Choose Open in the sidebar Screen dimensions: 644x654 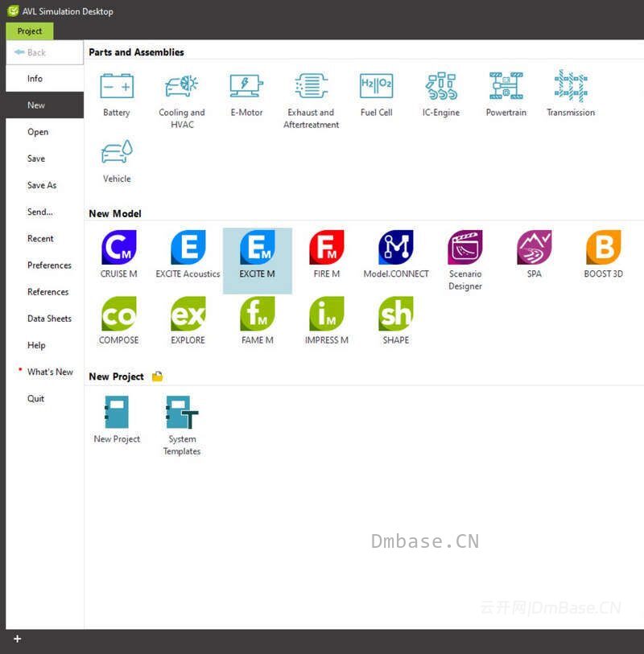point(44,132)
